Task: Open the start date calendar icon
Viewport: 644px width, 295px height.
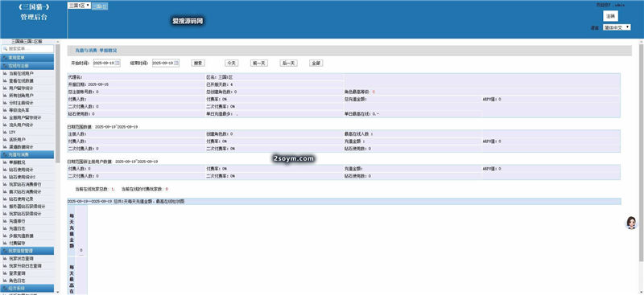Action: (118, 64)
